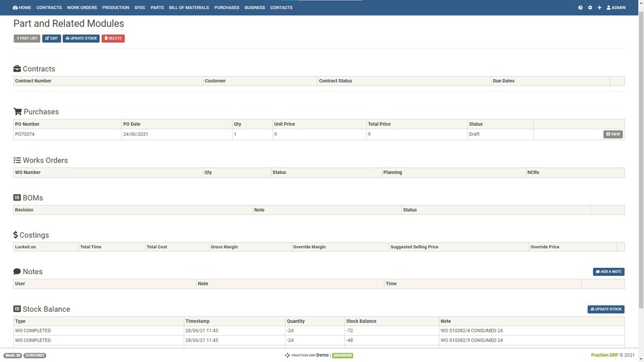Click the Costings dollar sign icon
Image resolution: width=644 pixels, height=362 pixels.
[16, 234]
